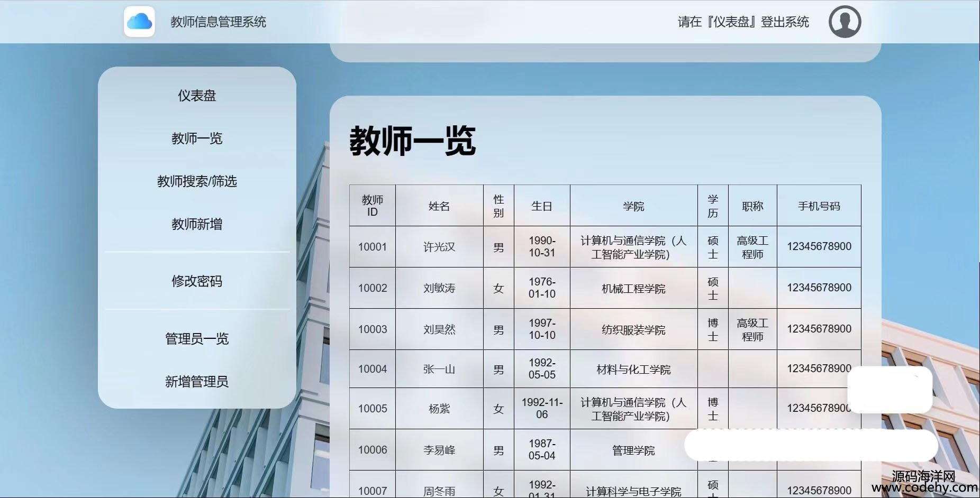Click the 纺织服装学院 college cell
Image resolution: width=980 pixels, height=498 pixels.
point(633,329)
